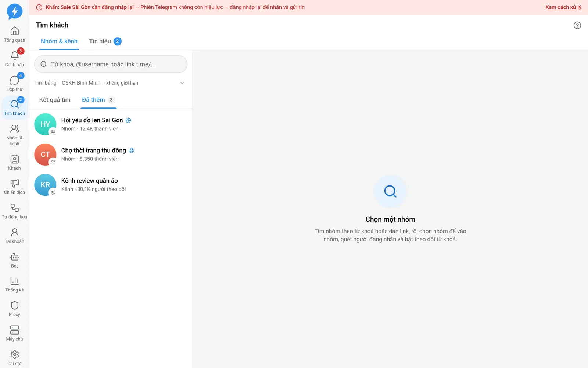Open the Khách contacts section
This screenshot has width=588, height=368.
pos(15,162)
